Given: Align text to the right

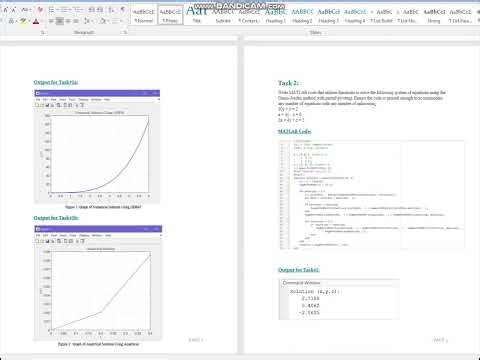Looking at the screenshot, I should 68,21.
